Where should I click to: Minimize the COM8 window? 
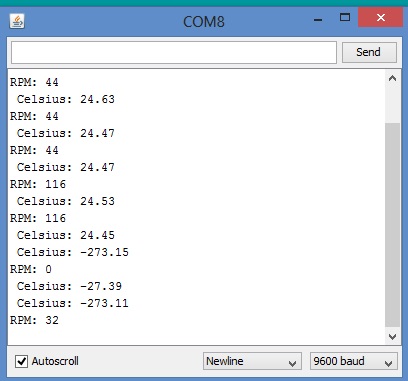pos(318,20)
